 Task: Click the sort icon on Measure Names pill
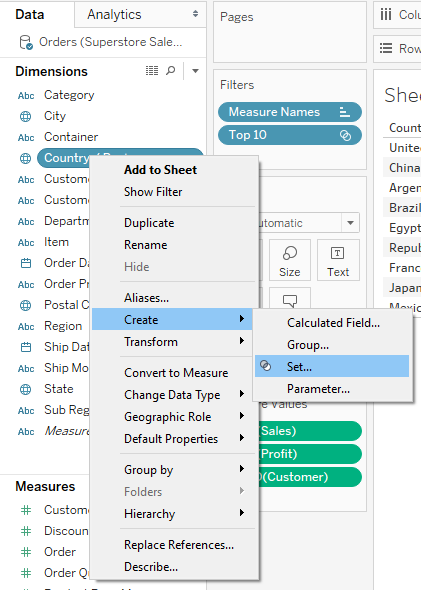345,112
